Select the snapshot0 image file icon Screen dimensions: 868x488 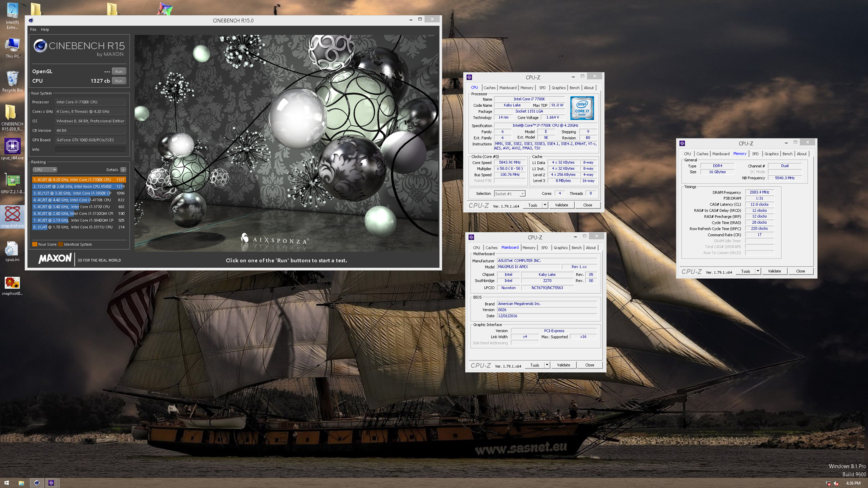point(12,286)
